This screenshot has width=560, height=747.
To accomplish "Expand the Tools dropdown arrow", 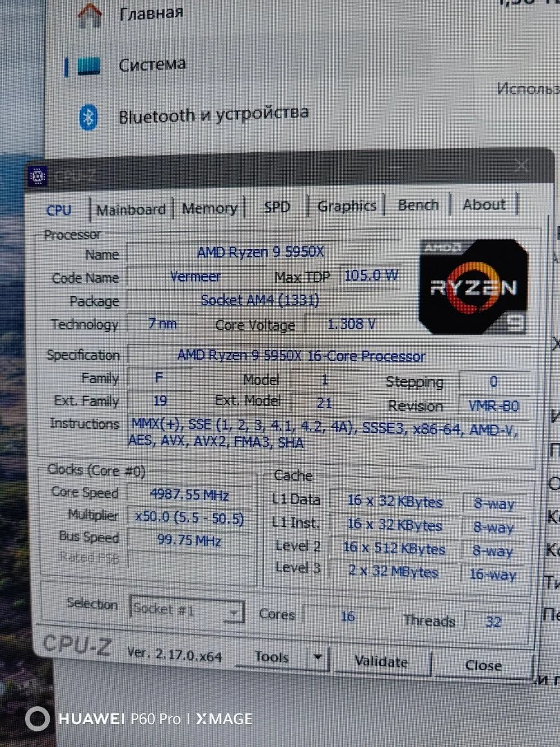I will [318, 658].
